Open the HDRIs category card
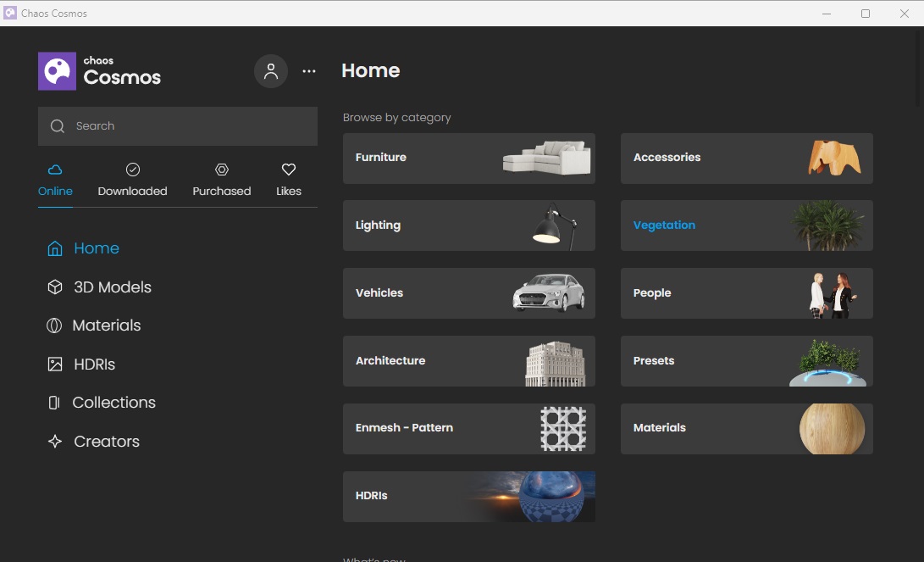 (x=469, y=497)
